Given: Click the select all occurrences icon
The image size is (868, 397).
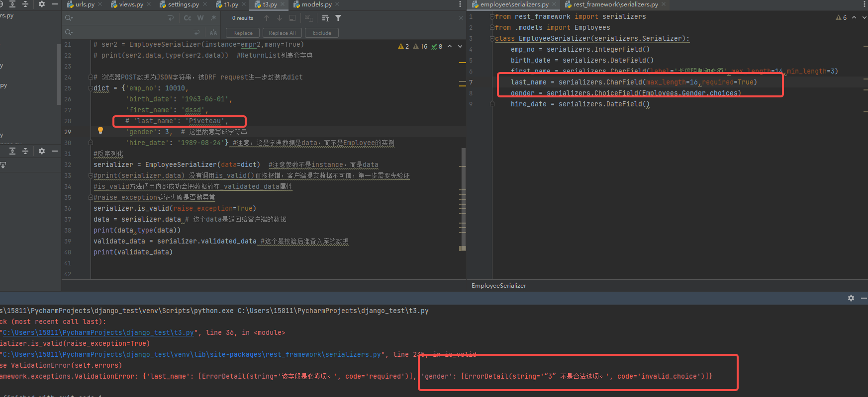Looking at the screenshot, I should (x=308, y=18).
